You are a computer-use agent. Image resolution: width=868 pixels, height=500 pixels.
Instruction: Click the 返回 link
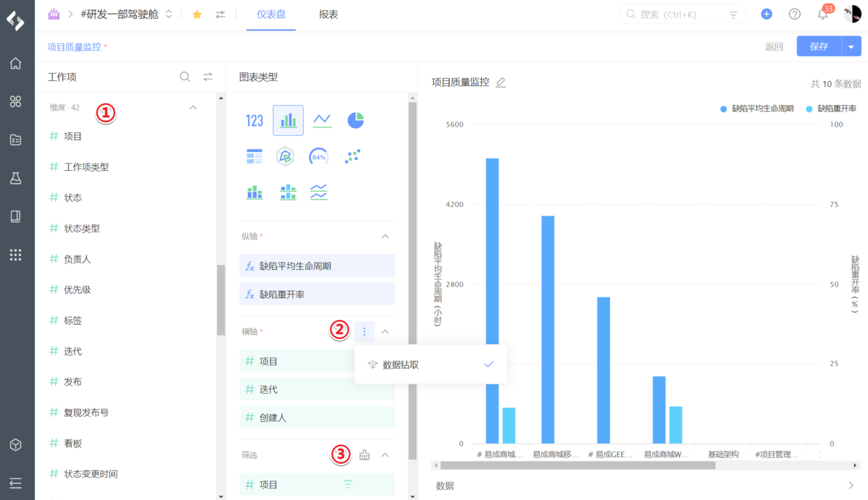pos(774,46)
